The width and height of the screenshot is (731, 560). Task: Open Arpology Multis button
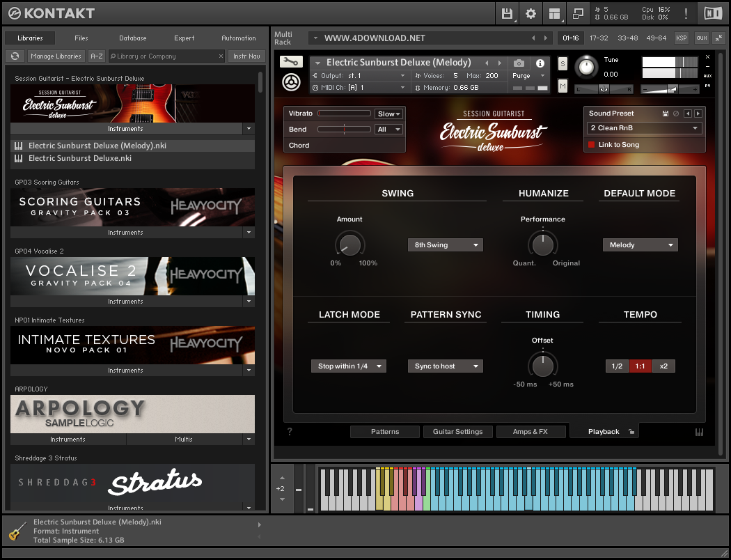(x=184, y=440)
